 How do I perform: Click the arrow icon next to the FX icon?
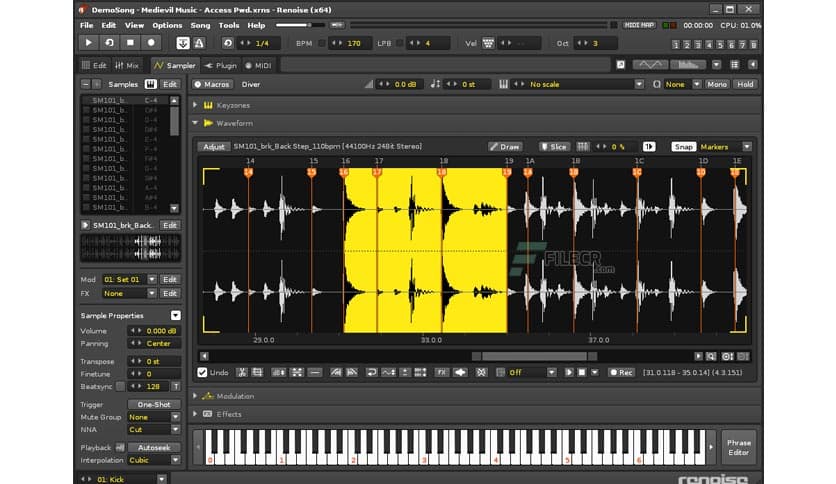click(x=461, y=373)
